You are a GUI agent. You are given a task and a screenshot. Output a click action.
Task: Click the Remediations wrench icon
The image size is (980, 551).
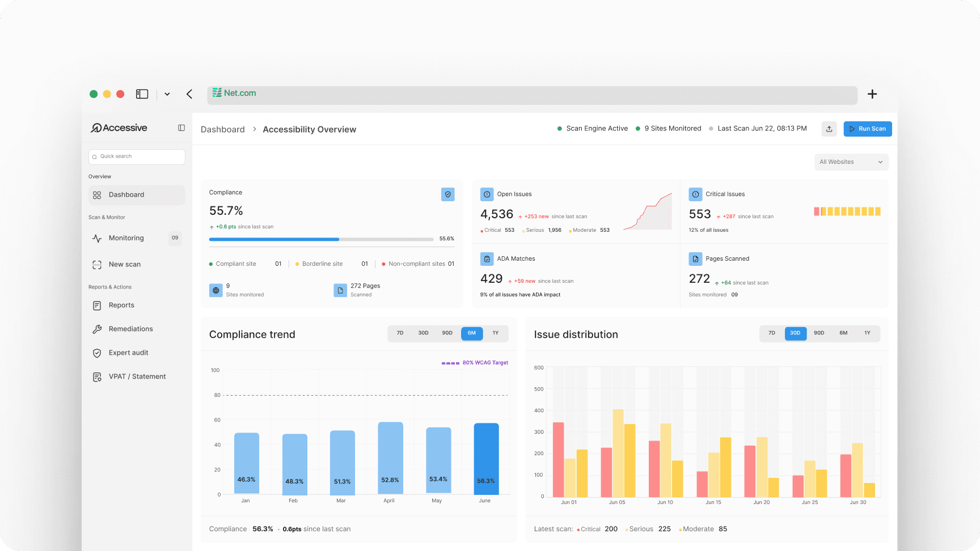pyautogui.click(x=97, y=329)
